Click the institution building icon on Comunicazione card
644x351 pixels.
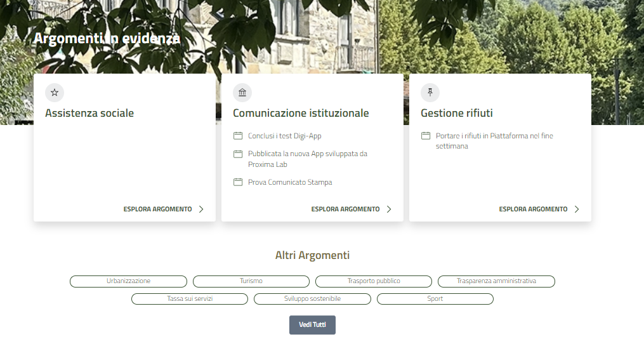point(242,93)
